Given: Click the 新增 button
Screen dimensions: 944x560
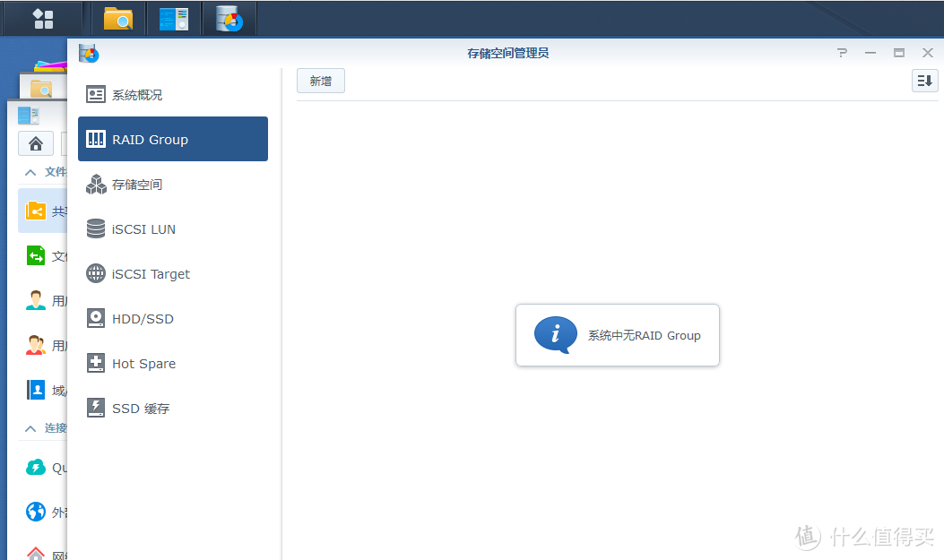Looking at the screenshot, I should (x=321, y=82).
